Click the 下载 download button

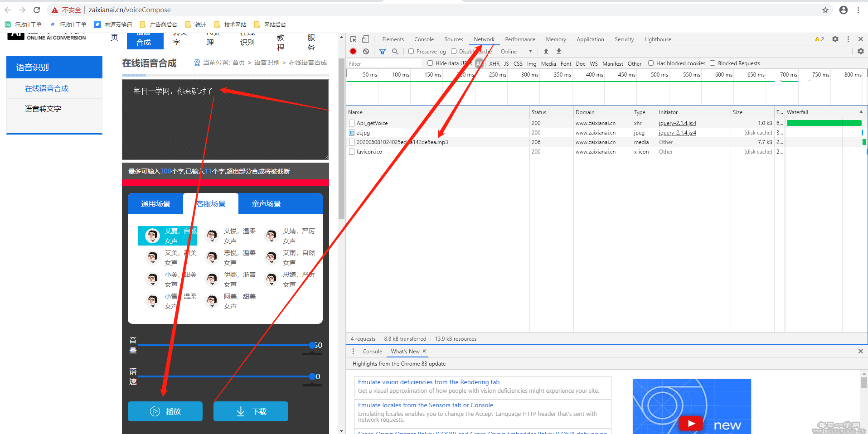[251, 411]
